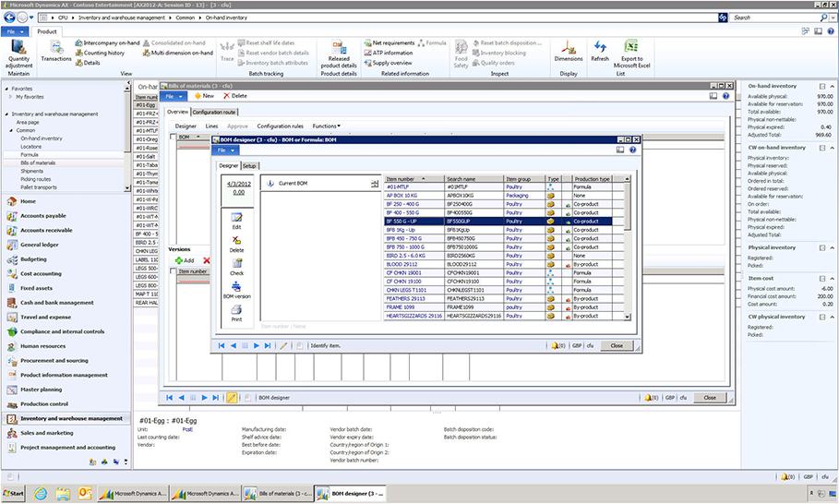
Task: Open Intercompany on-hand
Action: click(x=108, y=42)
